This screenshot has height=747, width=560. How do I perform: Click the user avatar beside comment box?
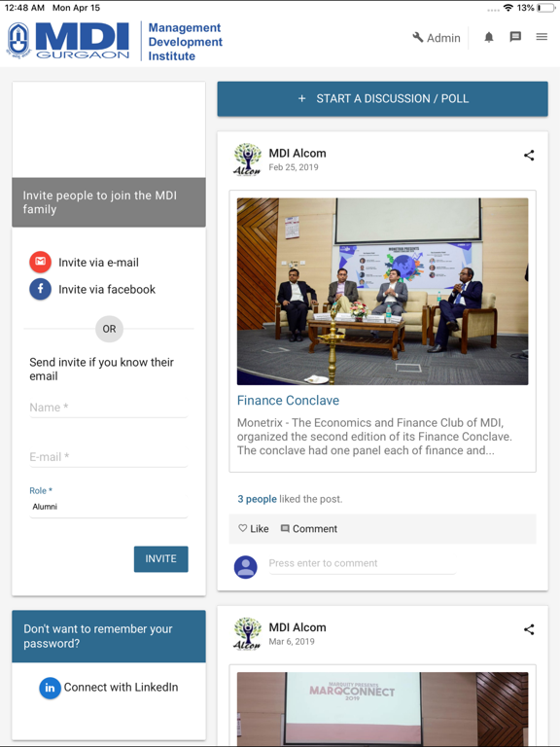[246, 567]
